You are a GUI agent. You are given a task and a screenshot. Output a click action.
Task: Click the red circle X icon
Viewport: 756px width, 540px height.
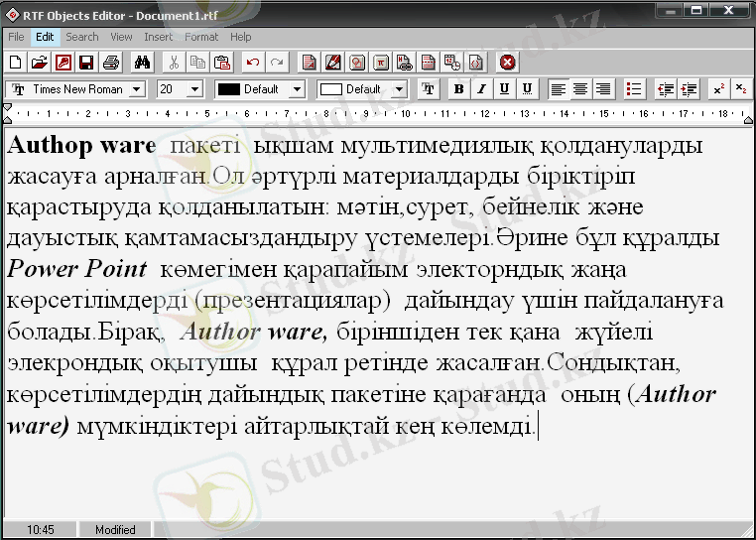pos(508,63)
